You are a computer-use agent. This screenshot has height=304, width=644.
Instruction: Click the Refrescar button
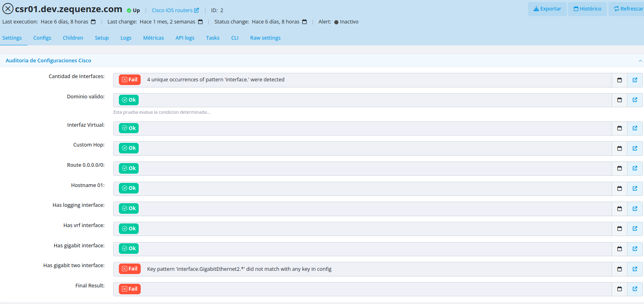628,9
